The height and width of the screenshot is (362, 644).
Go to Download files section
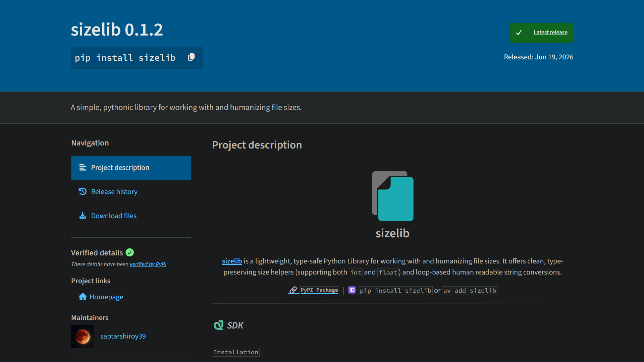pyautogui.click(x=114, y=216)
